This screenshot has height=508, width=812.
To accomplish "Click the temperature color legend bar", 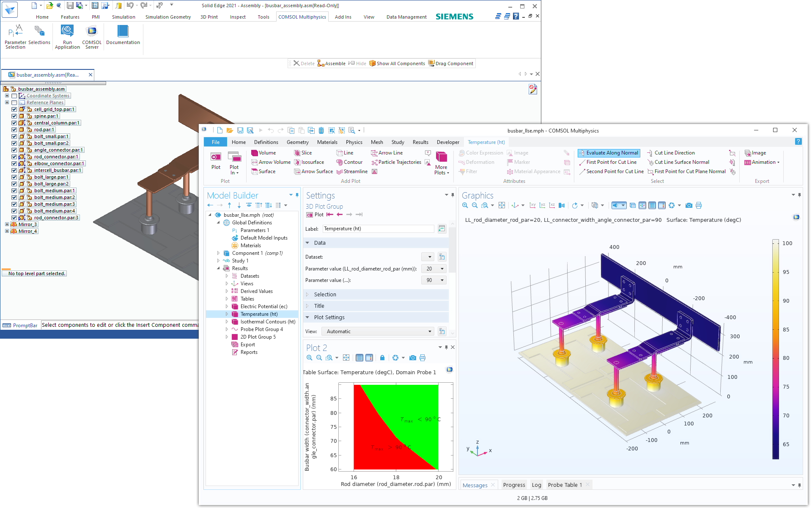I will click(x=776, y=349).
